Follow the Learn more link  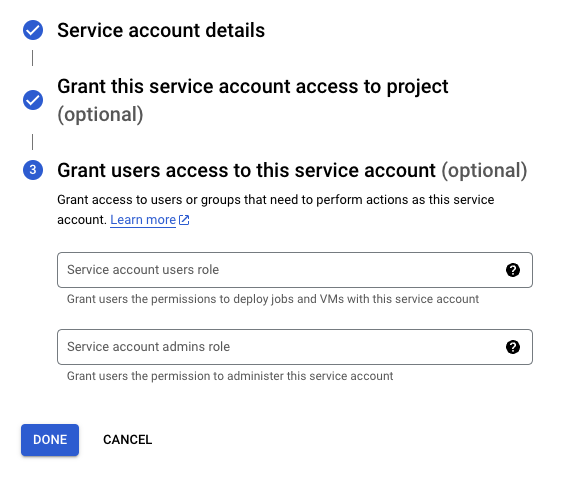[x=143, y=220]
